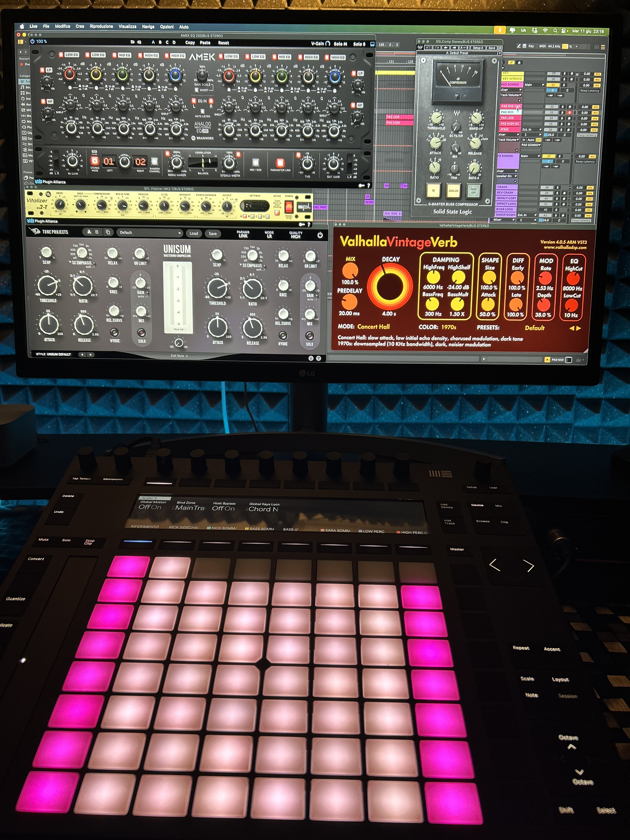Open the Unisum Default preset dropdown
This screenshot has width=630, height=840.
(150, 233)
